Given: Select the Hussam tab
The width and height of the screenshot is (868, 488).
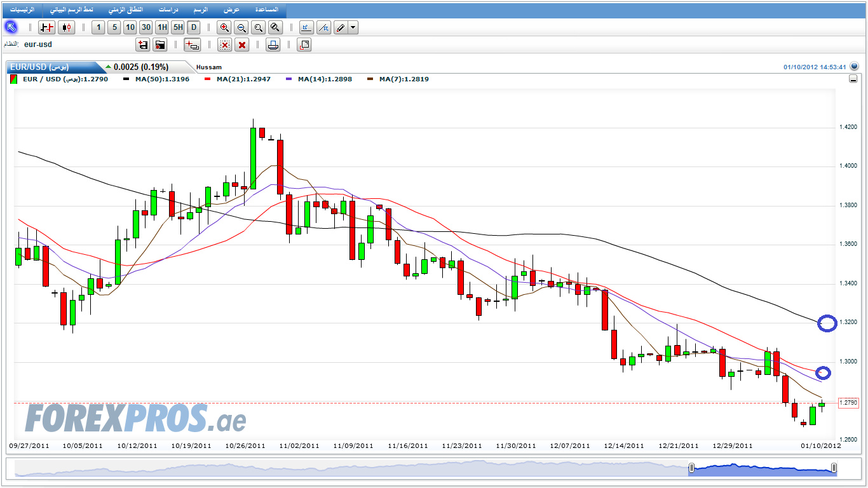Looking at the screenshot, I should tap(209, 67).
